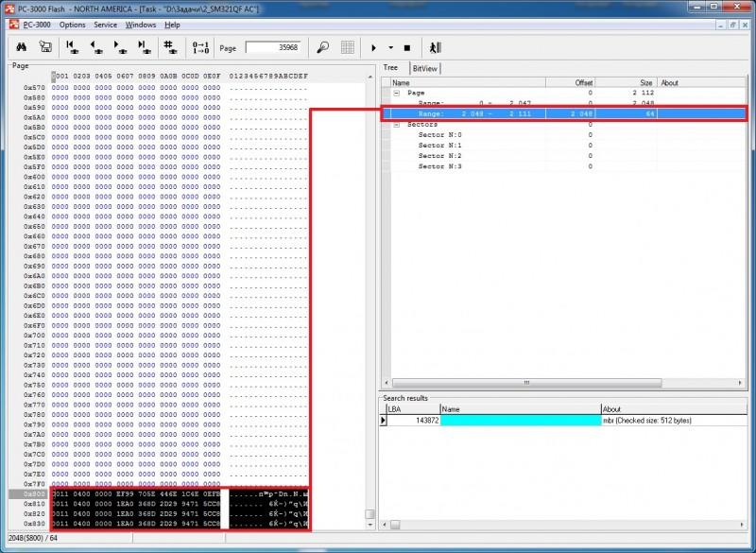Image resolution: width=756 pixels, height=553 pixels.
Task: Go to the first page
Action: pos(73,47)
